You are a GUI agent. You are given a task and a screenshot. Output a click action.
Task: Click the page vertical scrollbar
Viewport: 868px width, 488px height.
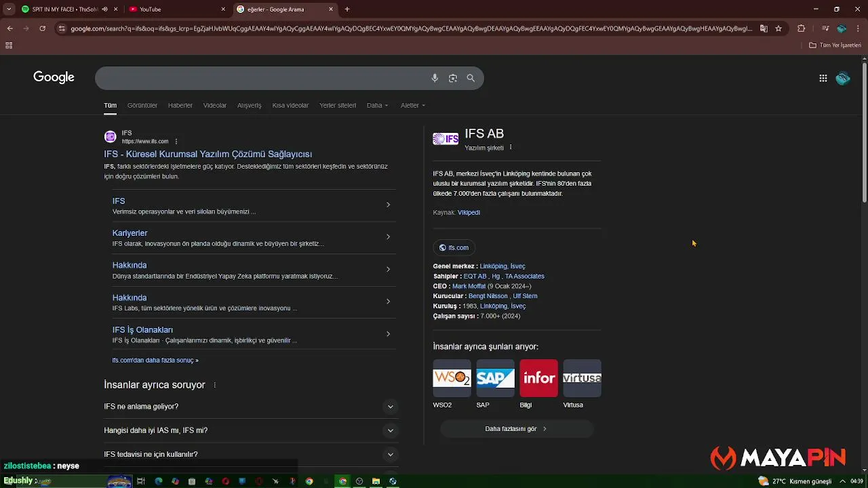pyautogui.click(x=865, y=134)
